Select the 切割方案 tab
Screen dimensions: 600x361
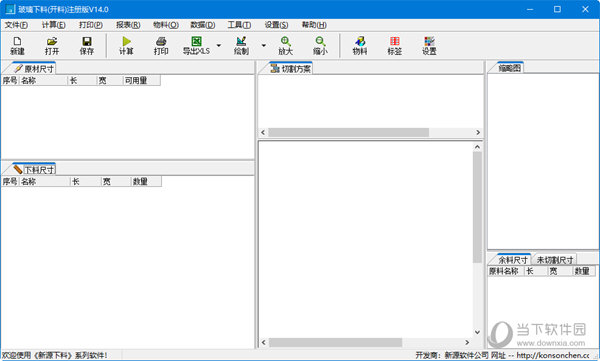tap(291, 69)
